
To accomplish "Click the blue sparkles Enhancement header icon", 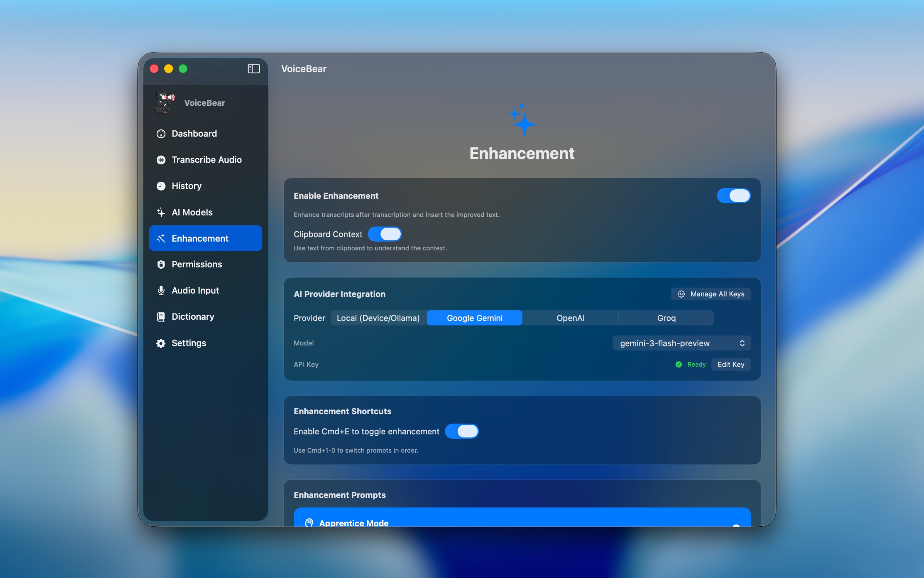I will (x=522, y=119).
